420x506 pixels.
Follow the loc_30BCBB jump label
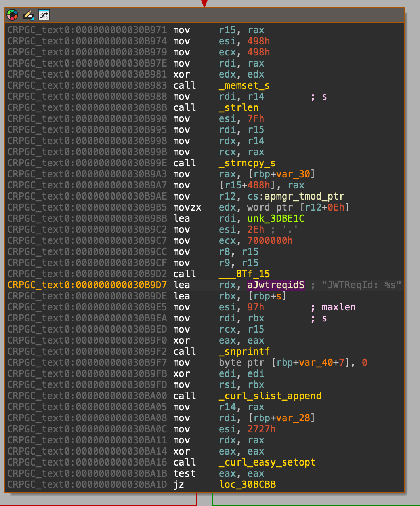247,485
